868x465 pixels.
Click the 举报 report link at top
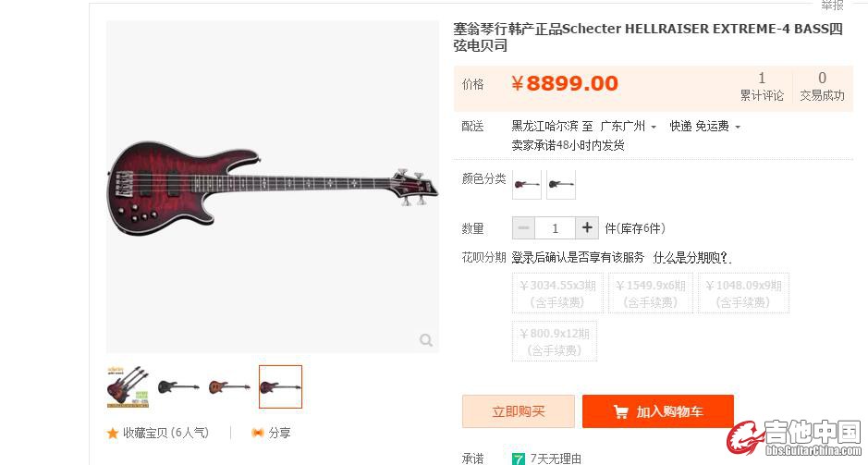coord(831,5)
